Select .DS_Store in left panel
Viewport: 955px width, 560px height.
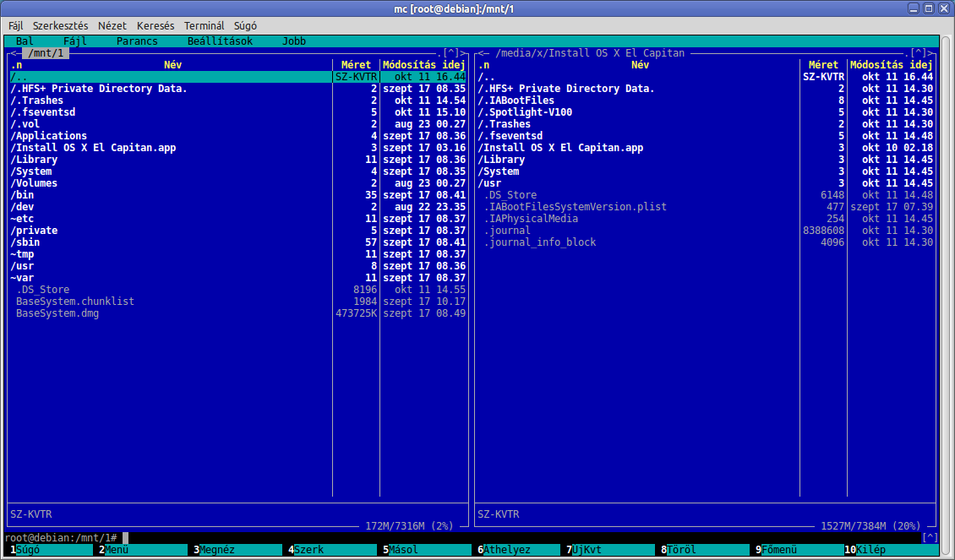coord(237,290)
